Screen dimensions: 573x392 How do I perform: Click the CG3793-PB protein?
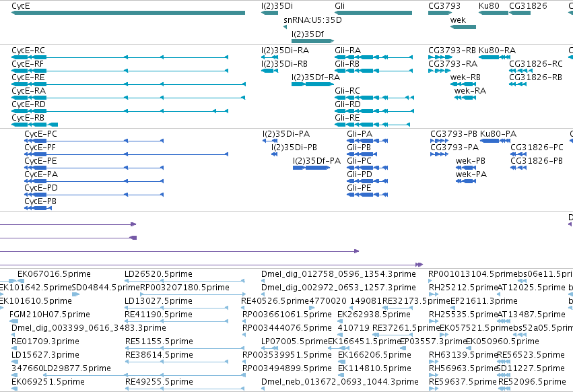(x=439, y=141)
